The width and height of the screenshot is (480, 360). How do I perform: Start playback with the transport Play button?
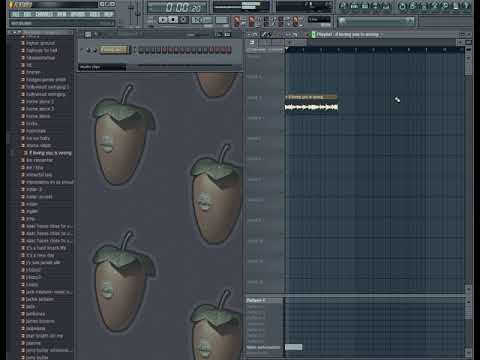coord(163,20)
